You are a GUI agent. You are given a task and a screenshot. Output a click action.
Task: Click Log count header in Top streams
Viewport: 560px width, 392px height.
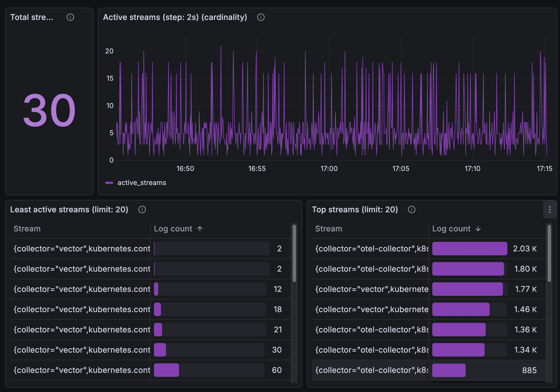[451, 229]
